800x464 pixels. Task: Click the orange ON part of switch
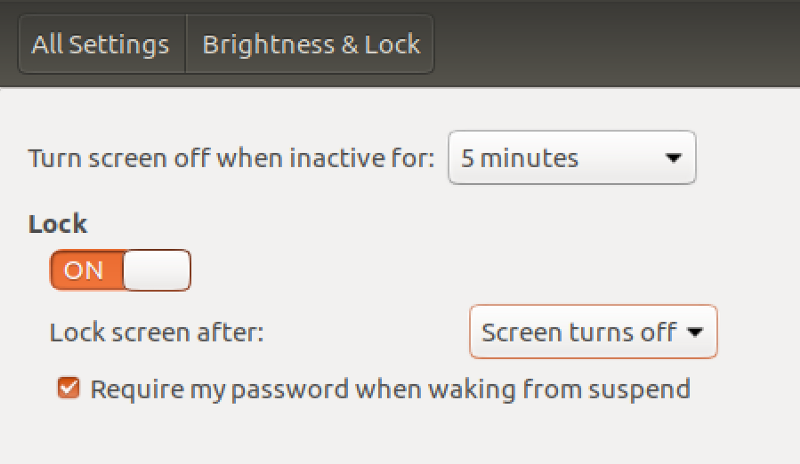87,270
